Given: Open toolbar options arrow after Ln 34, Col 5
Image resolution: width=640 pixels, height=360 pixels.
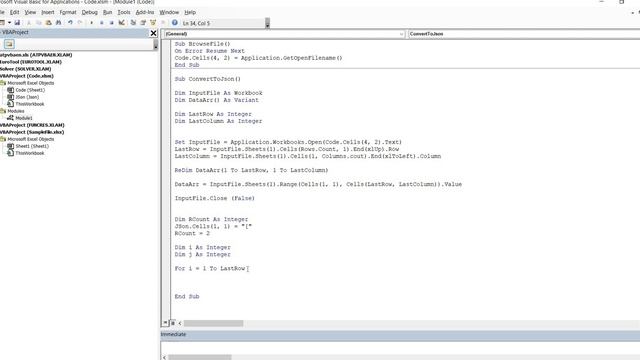Looking at the screenshot, I should coord(267,24).
